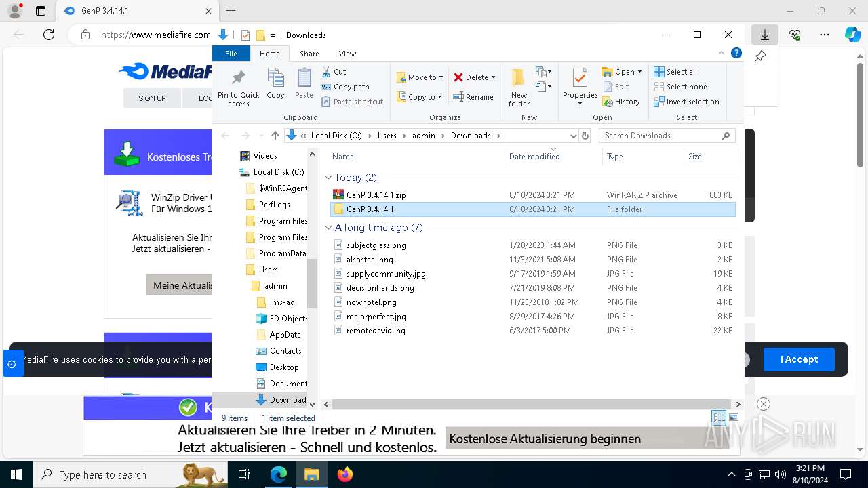Open Firefox from the taskbar
This screenshot has width=868, height=488.
coord(344,474)
